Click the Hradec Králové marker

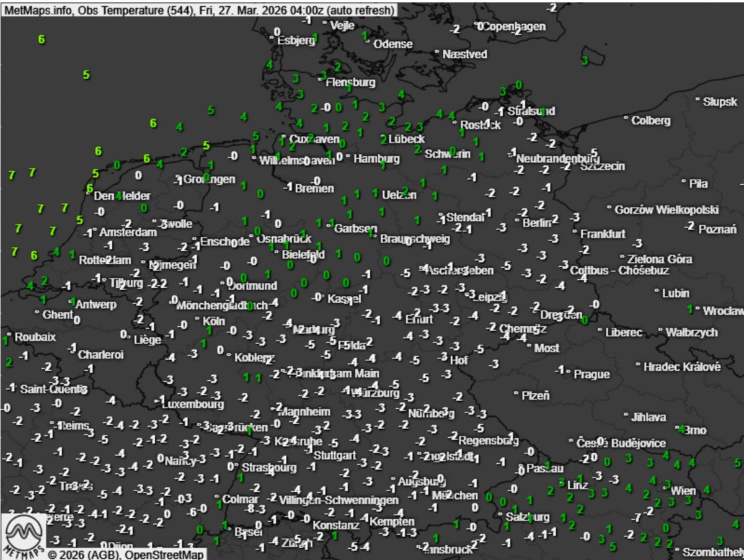[x=637, y=365]
